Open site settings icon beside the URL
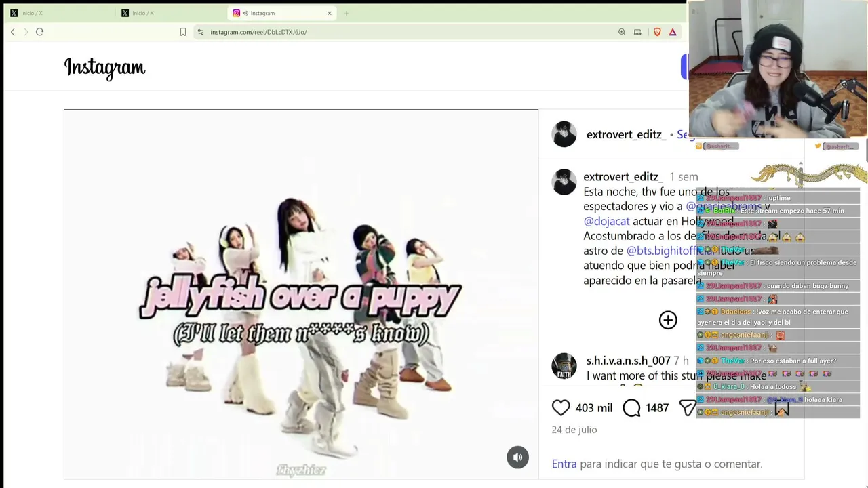Viewport: 868px width, 488px height. 200,32
